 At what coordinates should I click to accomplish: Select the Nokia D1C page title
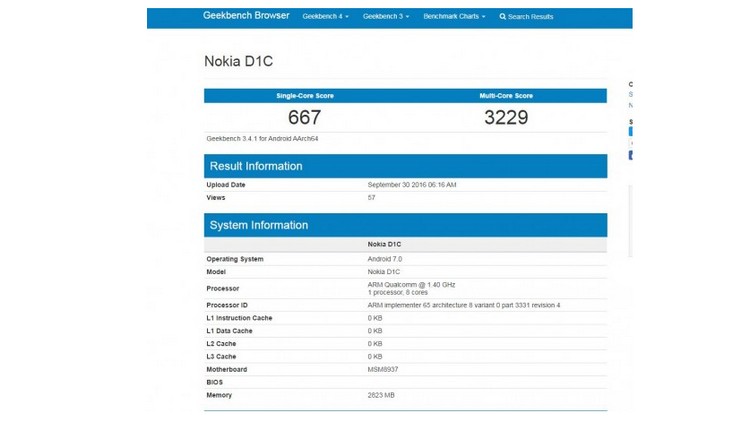pyautogui.click(x=238, y=61)
